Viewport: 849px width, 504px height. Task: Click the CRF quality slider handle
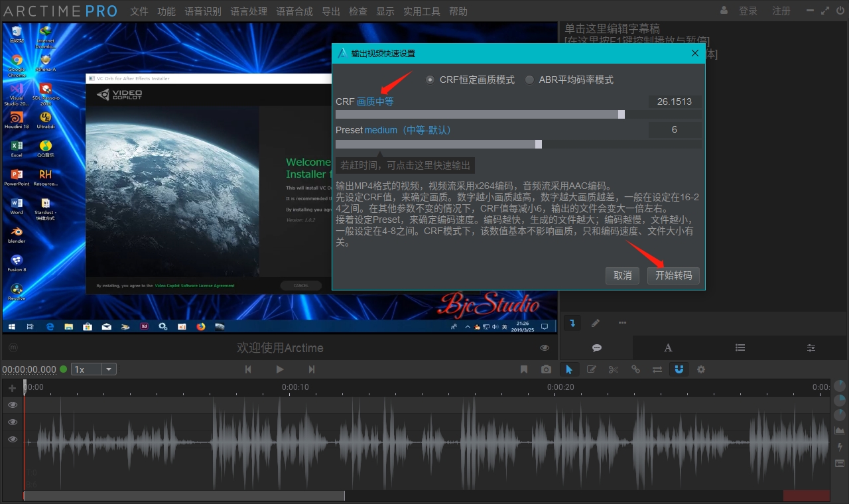tap(621, 115)
